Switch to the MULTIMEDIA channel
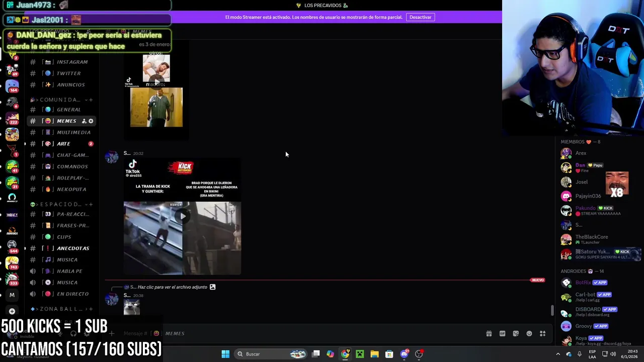644x362 pixels. pos(61,132)
